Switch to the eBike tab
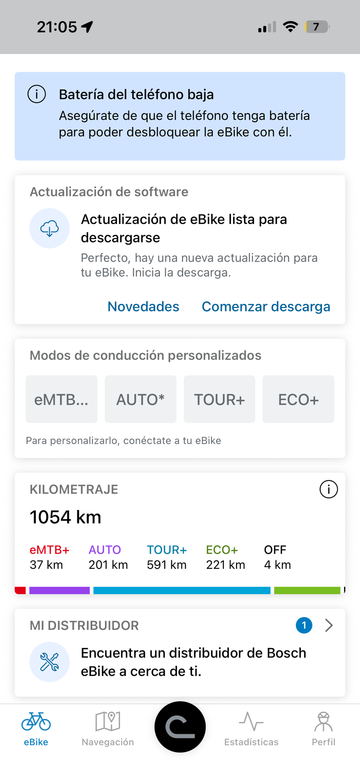This screenshot has width=360, height=780. coord(36,729)
